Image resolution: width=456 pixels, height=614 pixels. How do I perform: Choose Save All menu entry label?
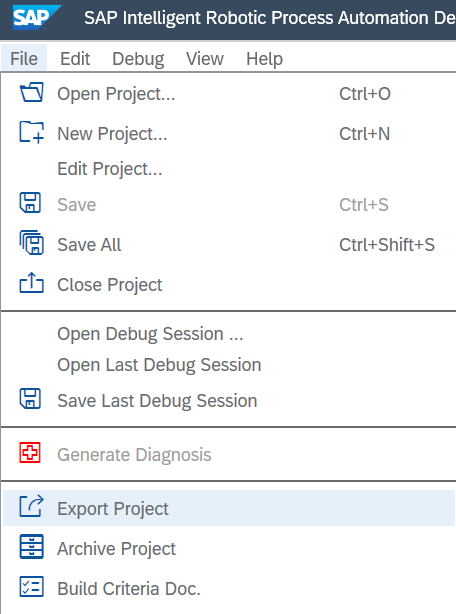click(x=89, y=245)
